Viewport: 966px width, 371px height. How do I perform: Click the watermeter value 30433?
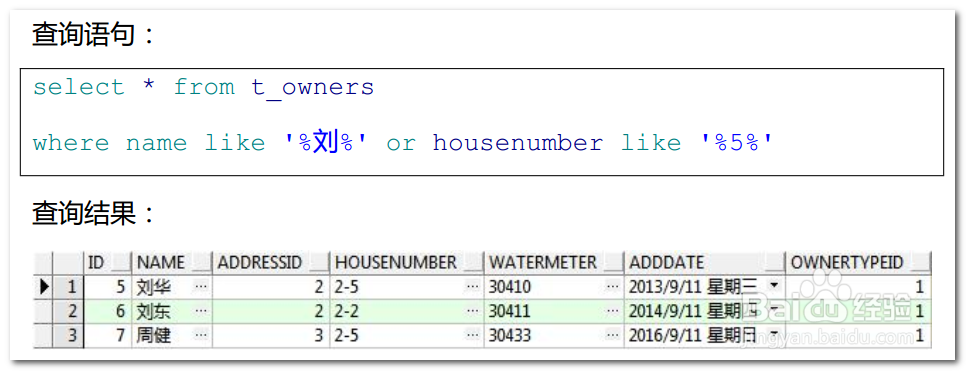click(x=510, y=336)
